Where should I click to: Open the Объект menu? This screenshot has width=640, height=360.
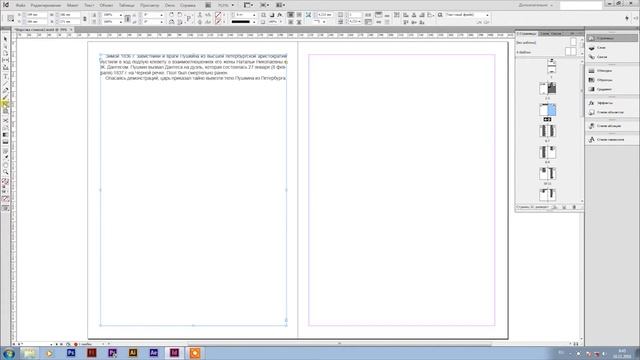point(107,5)
